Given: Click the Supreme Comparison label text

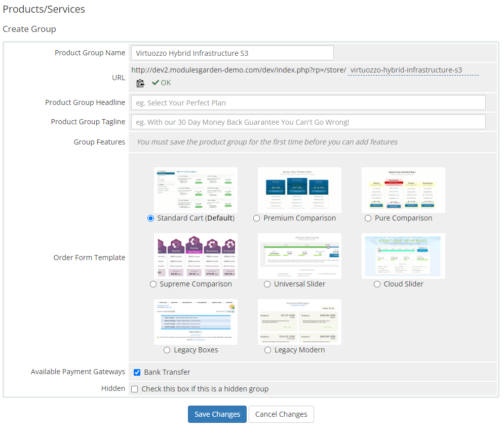Looking at the screenshot, I should click(x=196, y=284).
